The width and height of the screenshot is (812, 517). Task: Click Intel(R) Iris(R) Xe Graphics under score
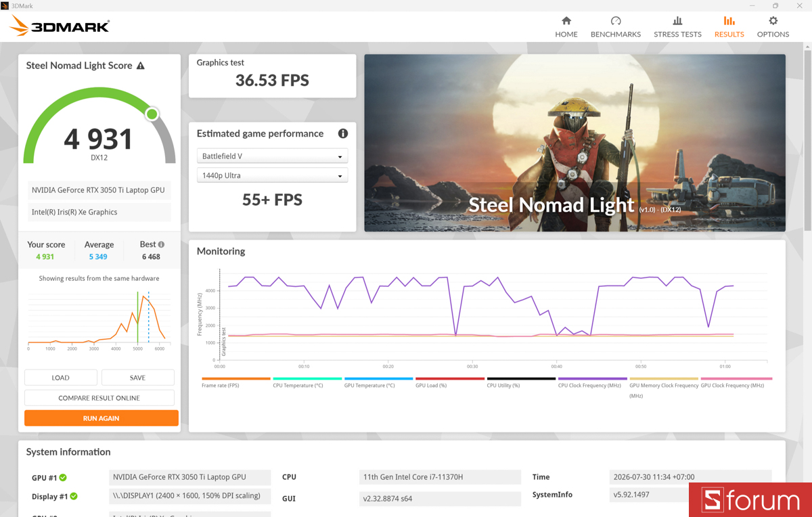(x=99, y=212)
